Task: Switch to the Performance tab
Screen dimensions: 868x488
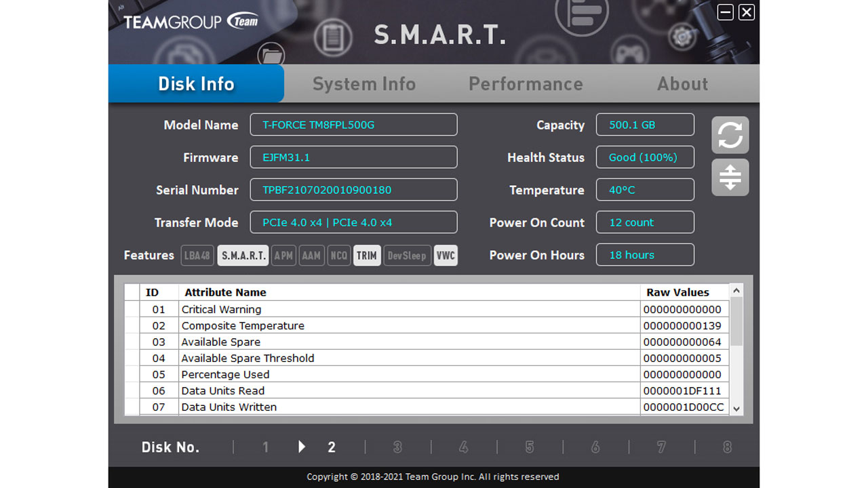Action: [526, 83]
